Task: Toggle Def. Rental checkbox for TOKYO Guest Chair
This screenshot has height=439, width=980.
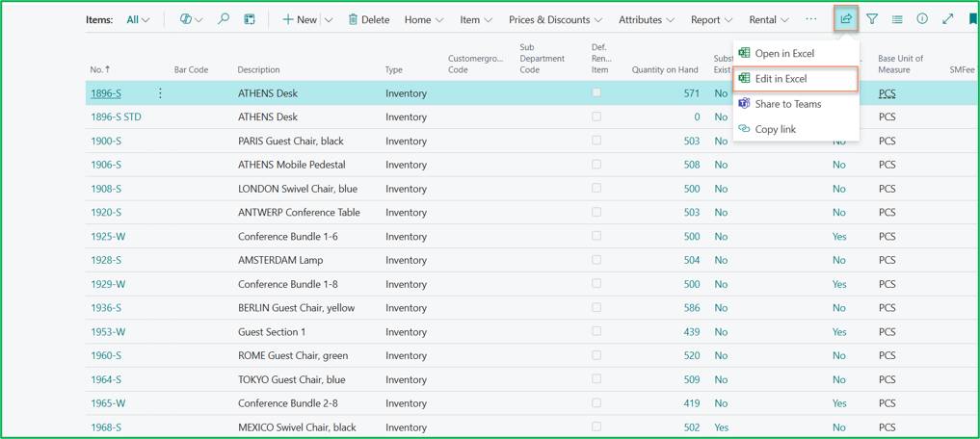Action: (x=596, y=379)
